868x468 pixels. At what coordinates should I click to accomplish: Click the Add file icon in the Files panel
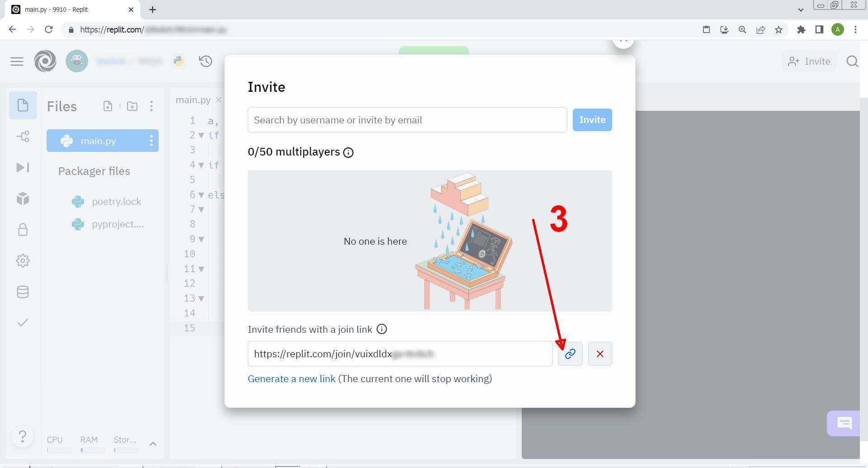coord(108,106)
